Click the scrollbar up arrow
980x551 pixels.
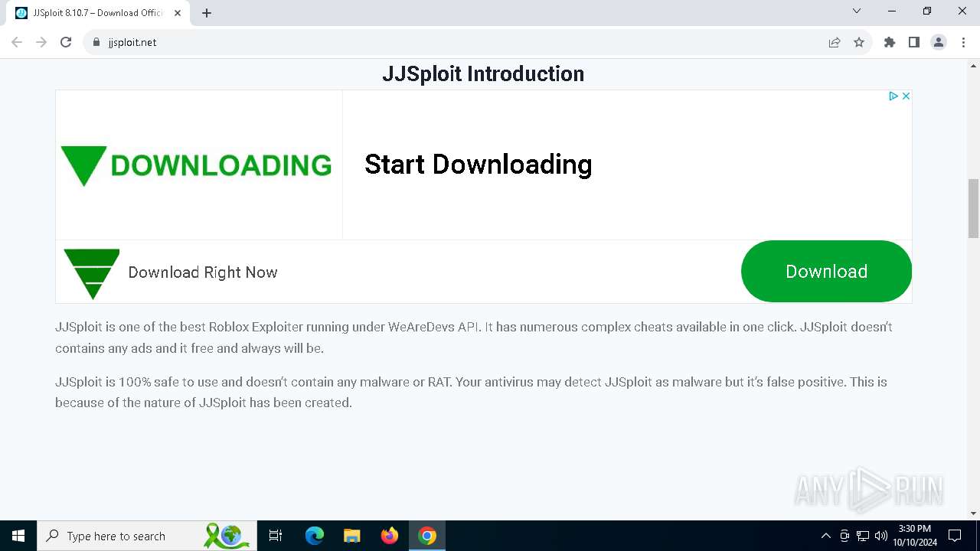pyautogui.click(x=973, y=66)
